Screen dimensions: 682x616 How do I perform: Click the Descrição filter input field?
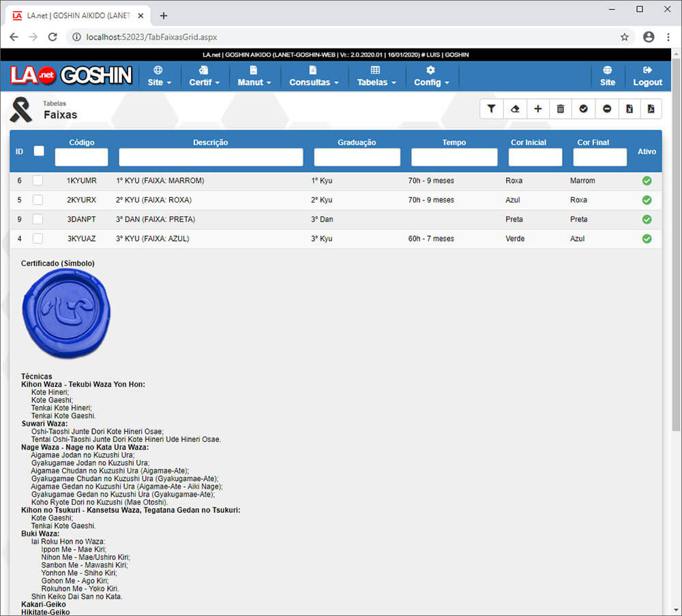[211, 158]
